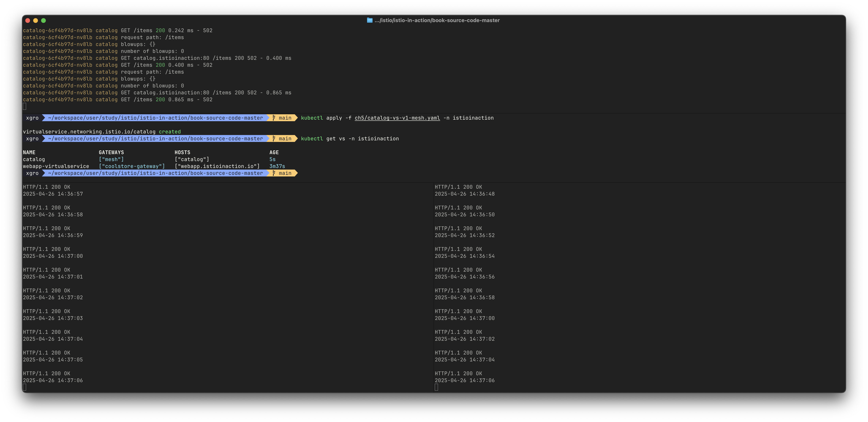Screen dimensions: 868x422
Task: Click timestamp 2025-04-26 14:36:48 in right pane
Action: [x=465, y=194]
